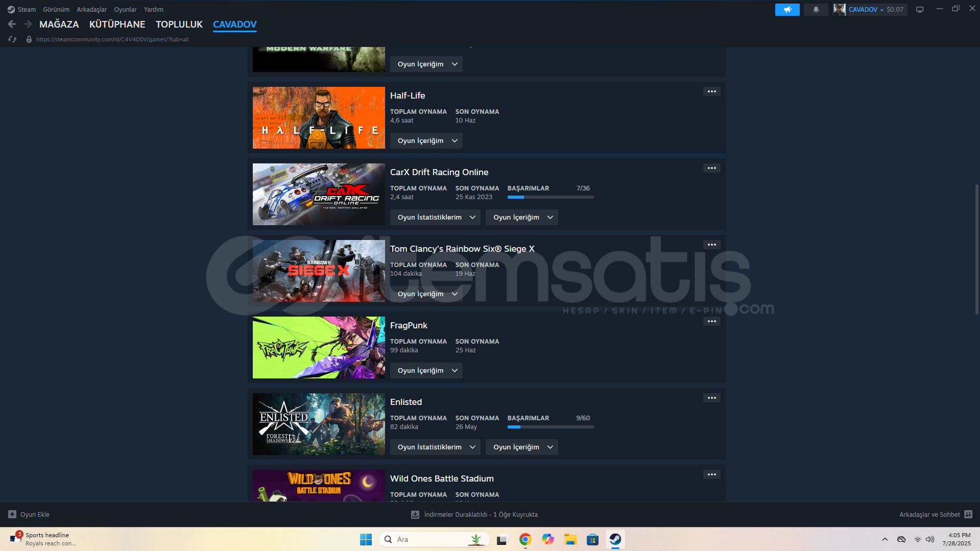The width and height of the screenshot is (980, 551).
Task: Click the CAVADOV profile avatar
Action: pyautogui.click(x=839, y=9)
